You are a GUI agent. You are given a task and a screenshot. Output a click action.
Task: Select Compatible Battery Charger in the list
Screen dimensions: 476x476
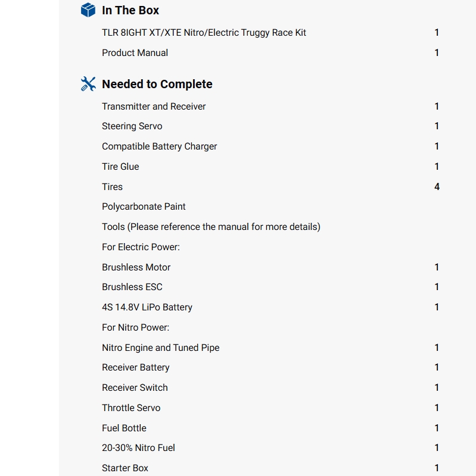click(159, 147)
